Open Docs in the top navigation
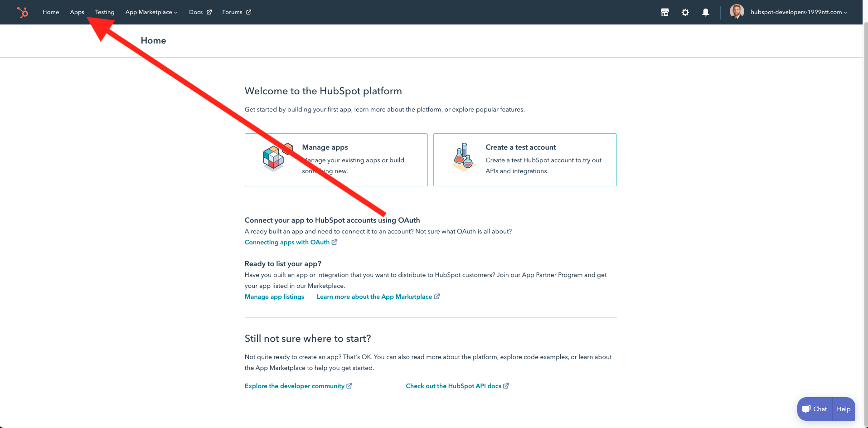 coord(196,12)
